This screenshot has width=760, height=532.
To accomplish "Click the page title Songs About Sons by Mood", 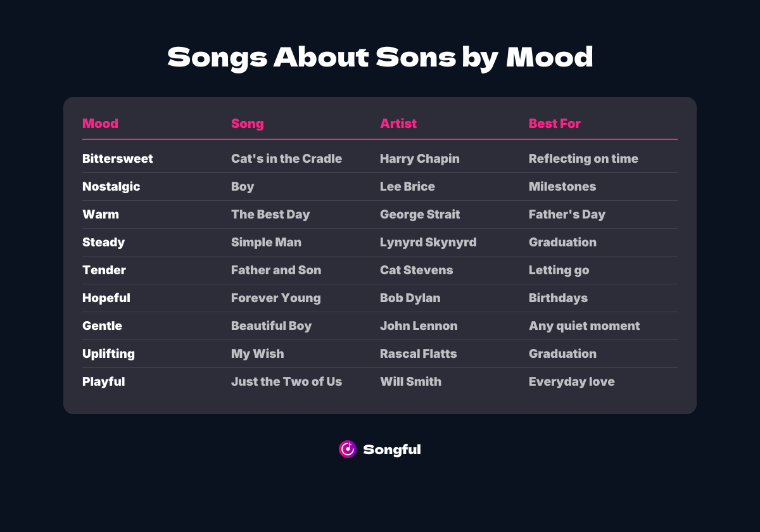I will click(x=380, y=58).
